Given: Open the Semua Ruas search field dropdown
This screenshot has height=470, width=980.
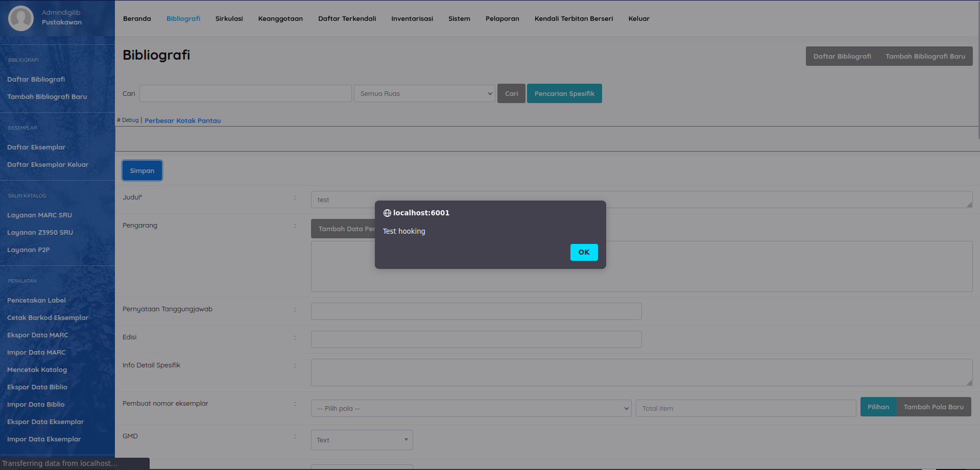Looking at the screenshot, I should (x=424, y=94).
